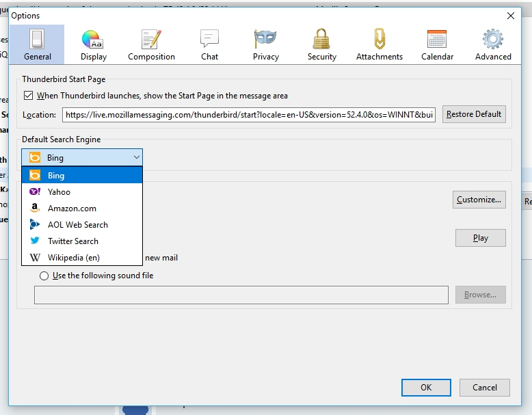Click the Wikipedia W icon

coord(35,257)
